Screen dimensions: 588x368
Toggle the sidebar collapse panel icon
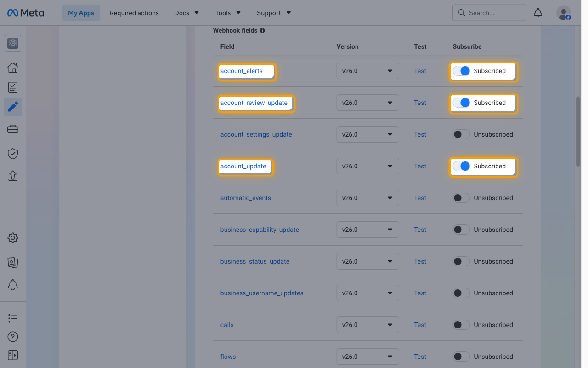(x=13, y=355)
